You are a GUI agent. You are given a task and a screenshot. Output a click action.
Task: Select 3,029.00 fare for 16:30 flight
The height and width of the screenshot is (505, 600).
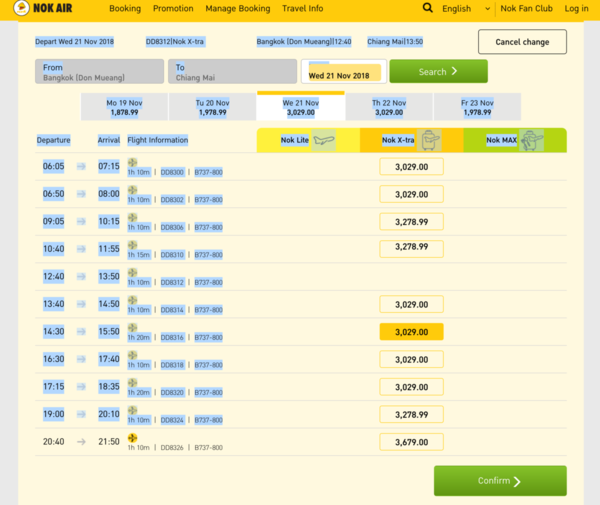click(411, 359)
